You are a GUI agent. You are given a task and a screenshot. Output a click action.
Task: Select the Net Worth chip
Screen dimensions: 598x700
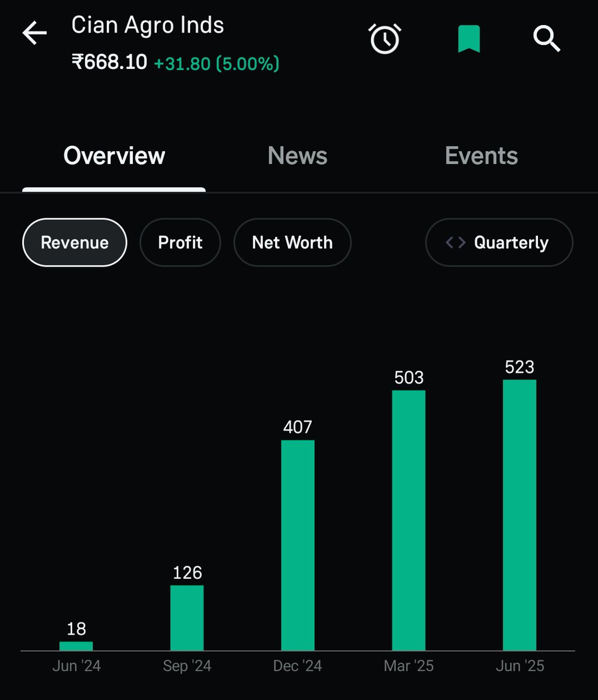(x=293, y=243)
